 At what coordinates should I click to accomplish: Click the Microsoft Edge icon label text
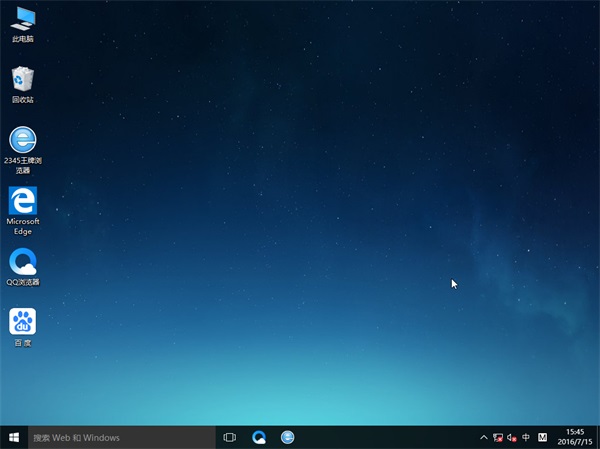(22, 225)
